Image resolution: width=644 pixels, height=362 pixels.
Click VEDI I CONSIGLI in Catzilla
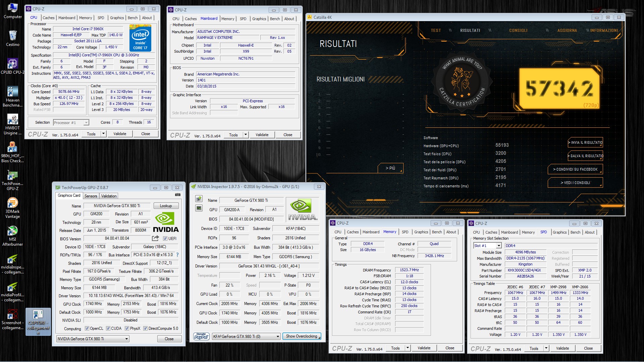[575, 183]
